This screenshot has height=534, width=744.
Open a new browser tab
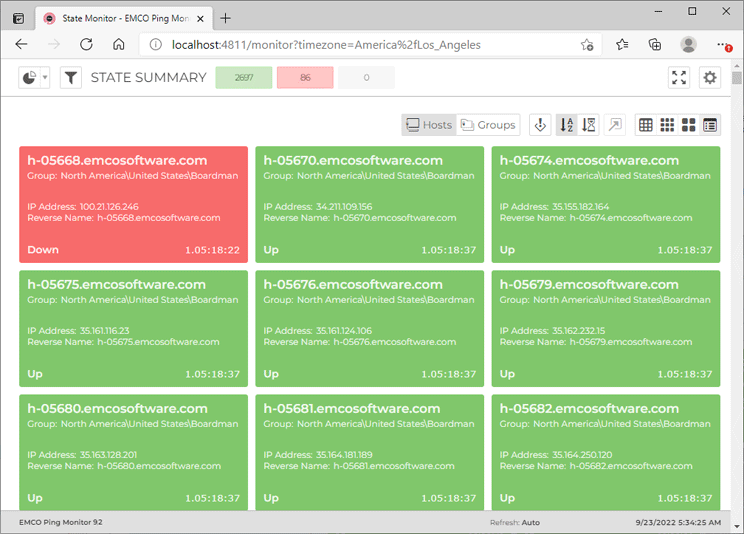pos(225,18)
